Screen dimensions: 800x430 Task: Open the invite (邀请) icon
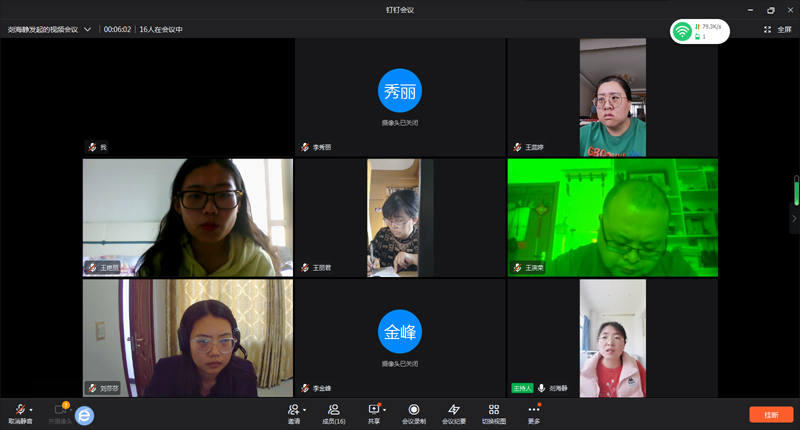click(x=293, y=410)
